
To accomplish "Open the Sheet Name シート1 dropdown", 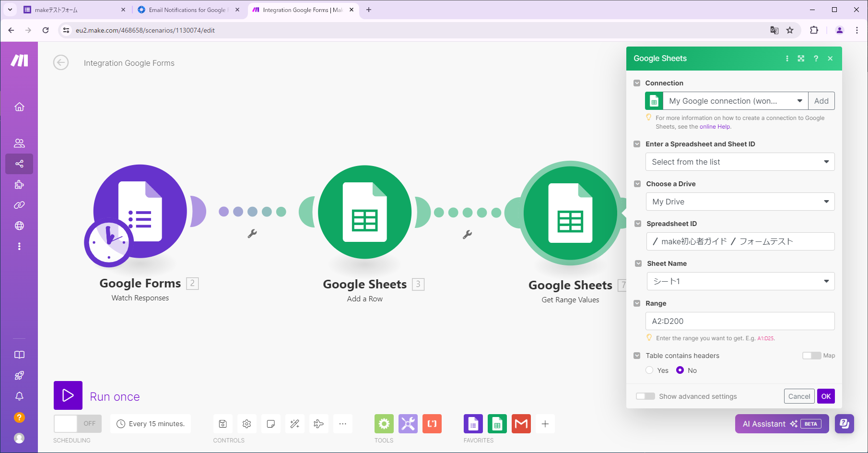I will (x=740, y=281).
